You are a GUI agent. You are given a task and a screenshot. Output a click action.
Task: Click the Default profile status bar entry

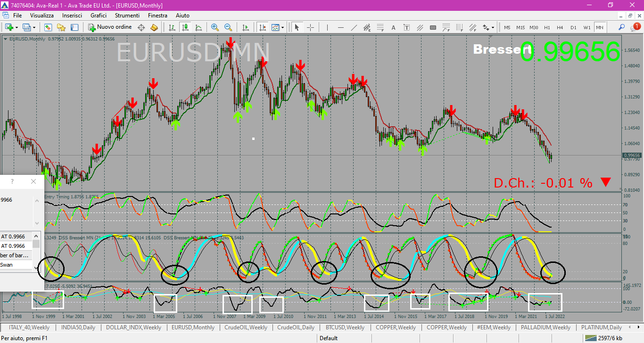coord(329,338)
